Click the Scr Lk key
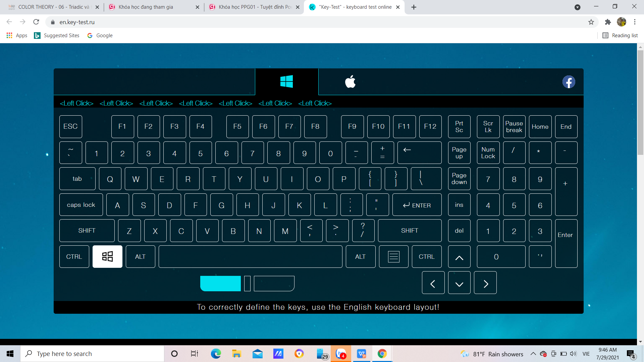 488,126
